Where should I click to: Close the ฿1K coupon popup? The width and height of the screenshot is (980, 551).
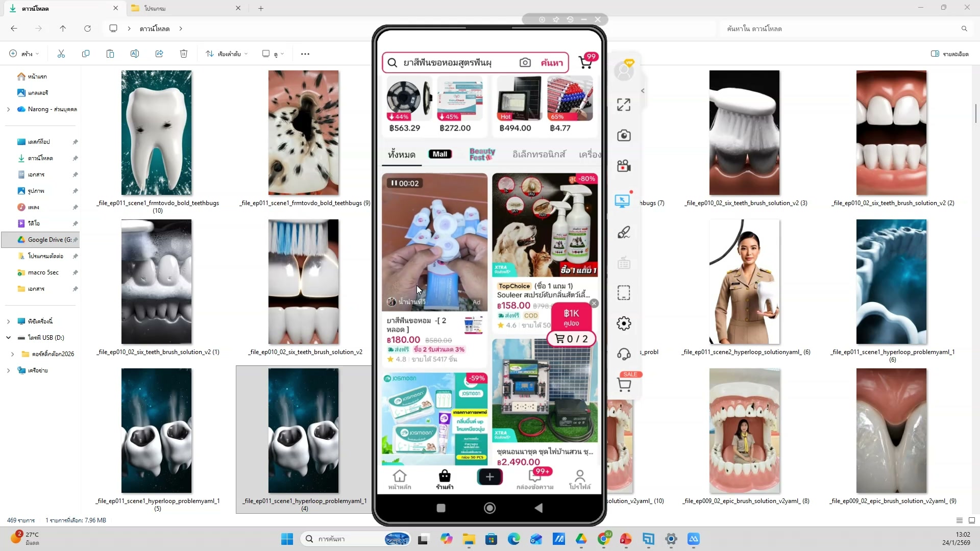pos(594,304)
